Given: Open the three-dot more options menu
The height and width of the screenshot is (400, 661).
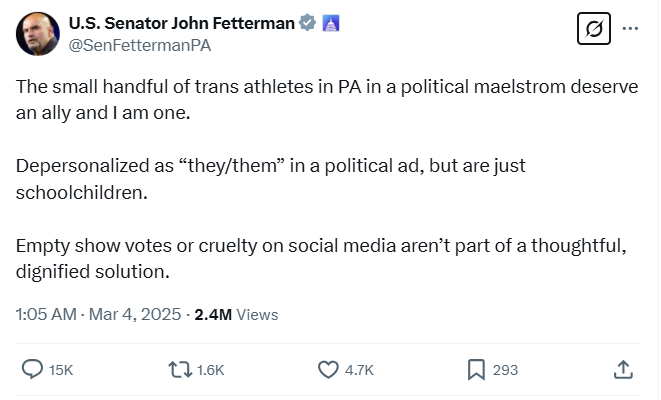Looking at the screenshot, I should (x=630, y=29).
